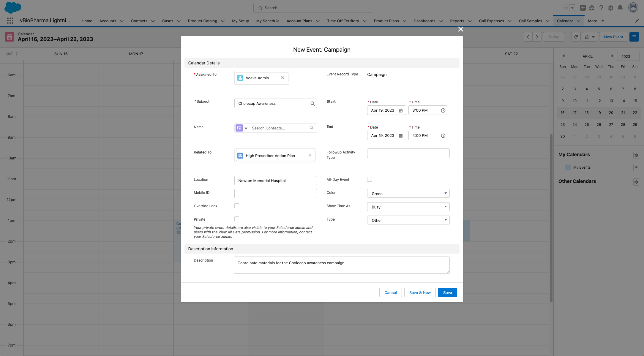This screenshot has width=644, height=356.
Task: Cancel the new event dialog
Action: (390, 292)
